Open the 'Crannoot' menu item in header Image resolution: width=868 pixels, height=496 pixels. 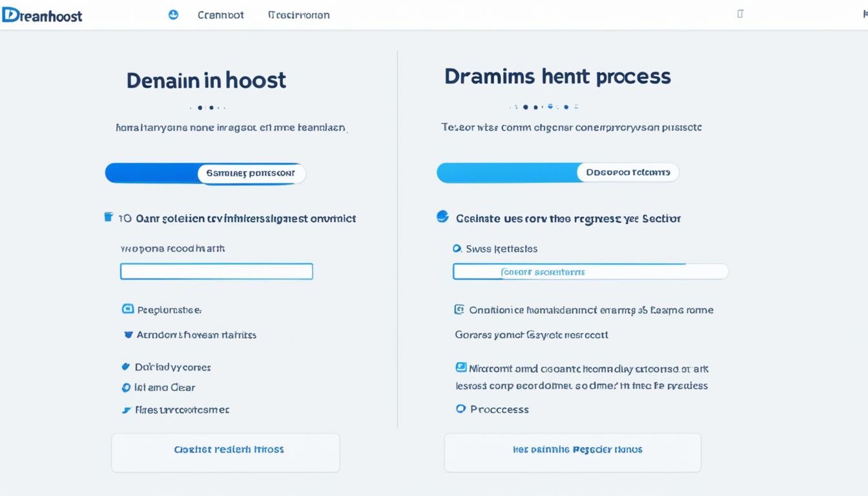pos(221,15)
